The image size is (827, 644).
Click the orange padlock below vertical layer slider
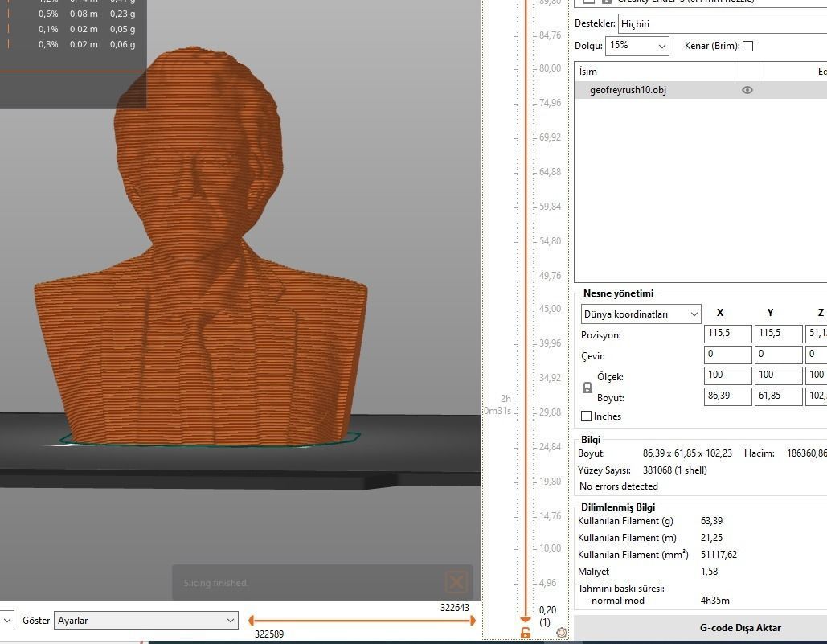tap(526, 633)
